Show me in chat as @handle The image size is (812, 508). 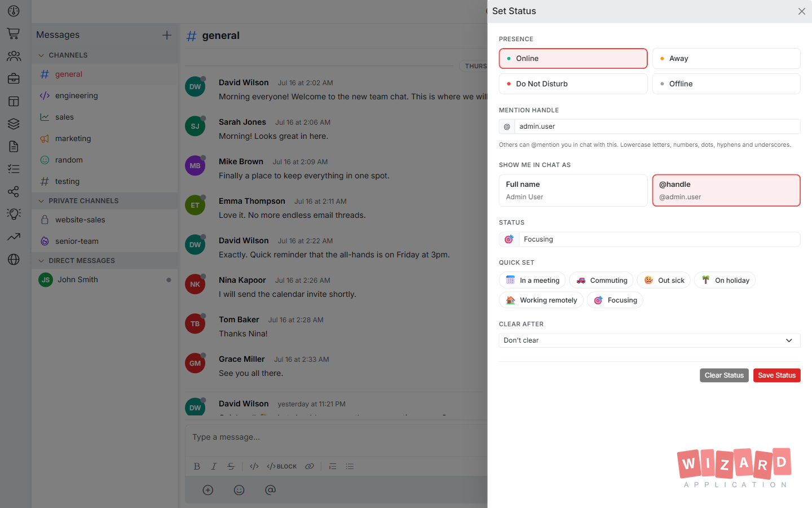726,190
